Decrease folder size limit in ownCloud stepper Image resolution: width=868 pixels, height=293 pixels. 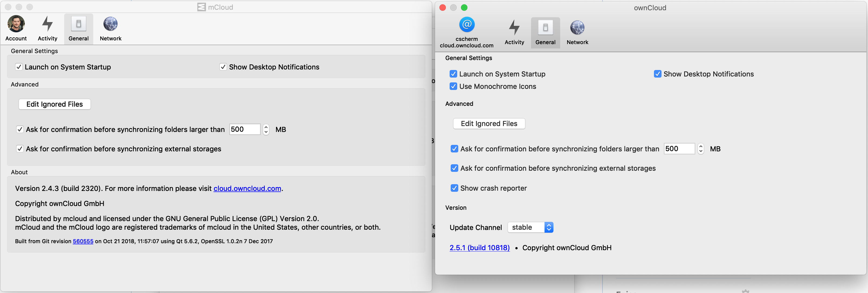[x=701, y=152]
